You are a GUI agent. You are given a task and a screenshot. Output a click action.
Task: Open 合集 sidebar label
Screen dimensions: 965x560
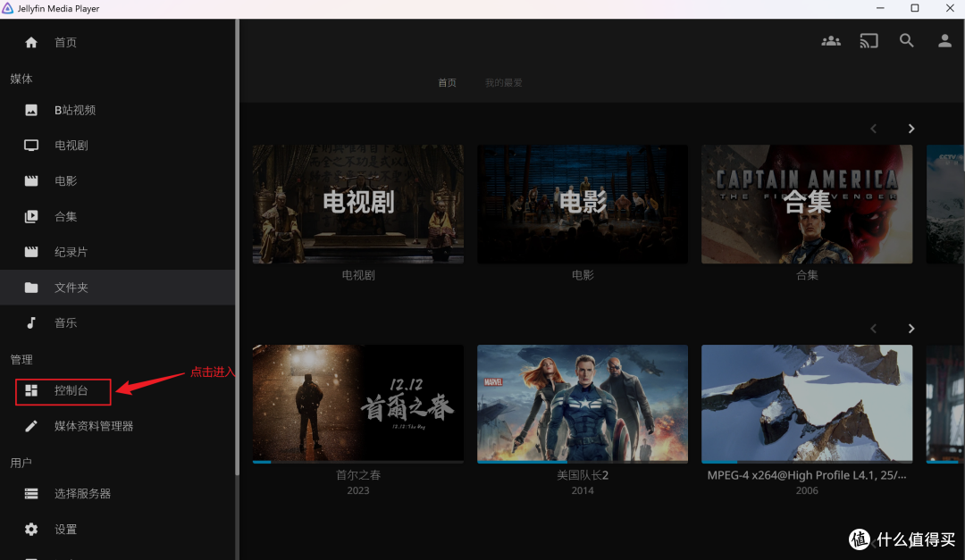(x=66, y=217)
